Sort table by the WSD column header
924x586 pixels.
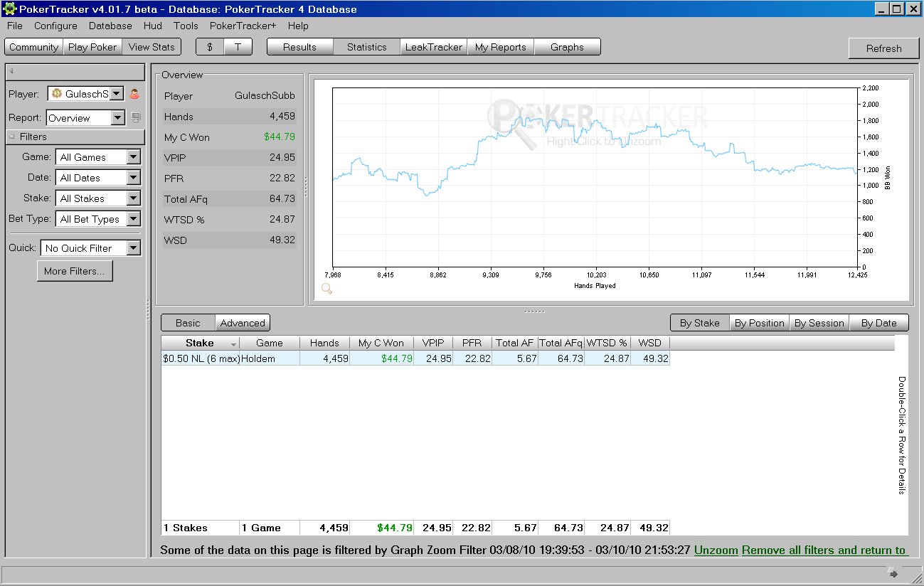click(x=650, y=343)
